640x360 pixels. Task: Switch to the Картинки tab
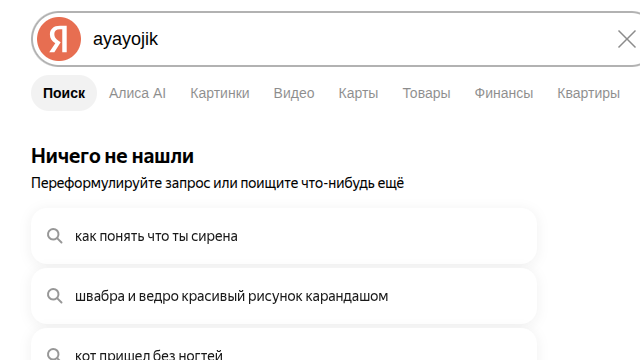tap(220, 93)
